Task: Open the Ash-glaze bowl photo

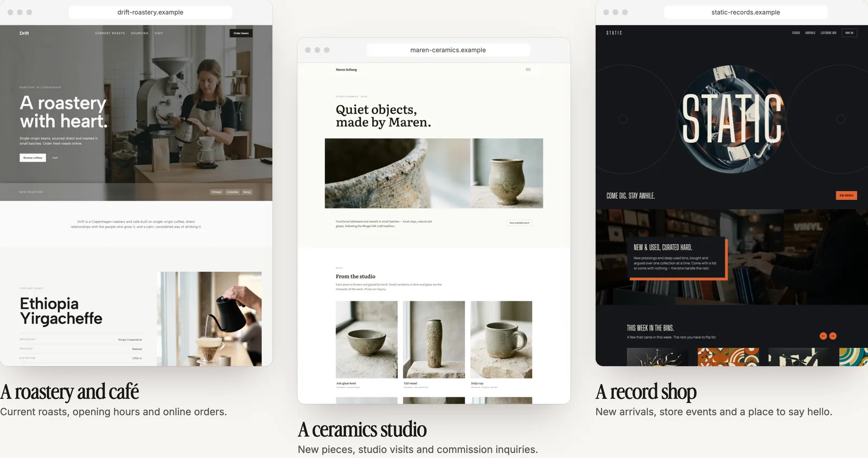Action: 367,340
